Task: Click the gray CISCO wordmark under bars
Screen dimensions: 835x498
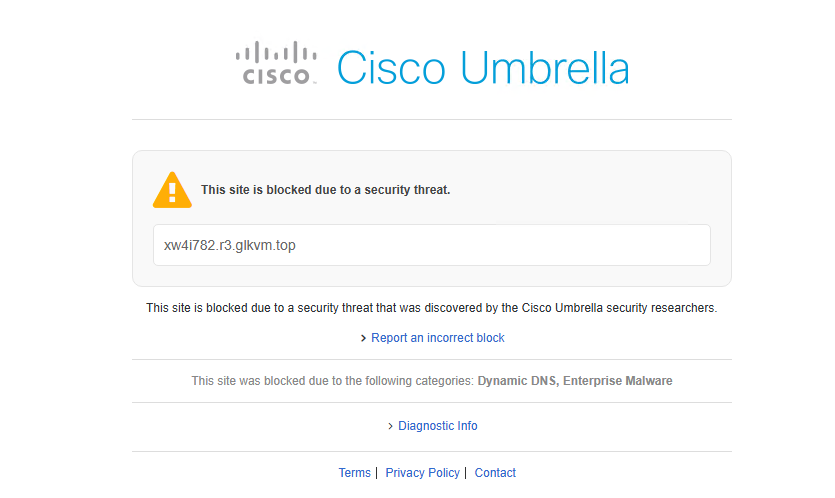Action: pos(275,76)
